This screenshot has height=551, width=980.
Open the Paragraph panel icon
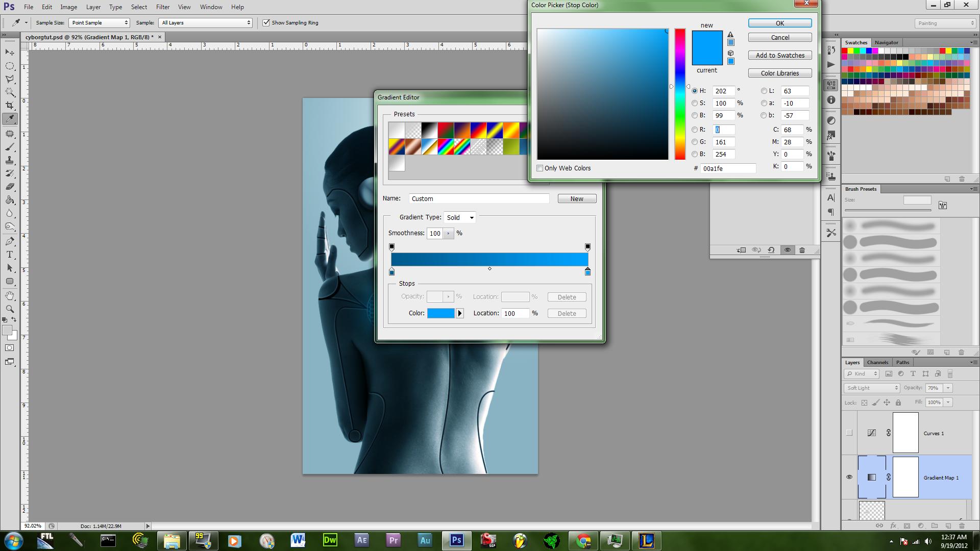831,212
